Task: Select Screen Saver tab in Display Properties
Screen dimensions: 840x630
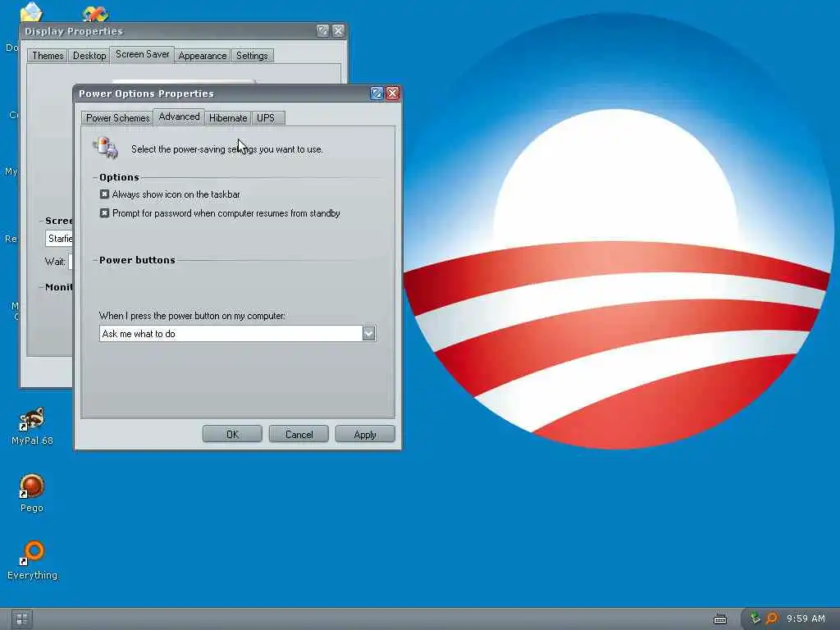Action: tap(142, 54)
